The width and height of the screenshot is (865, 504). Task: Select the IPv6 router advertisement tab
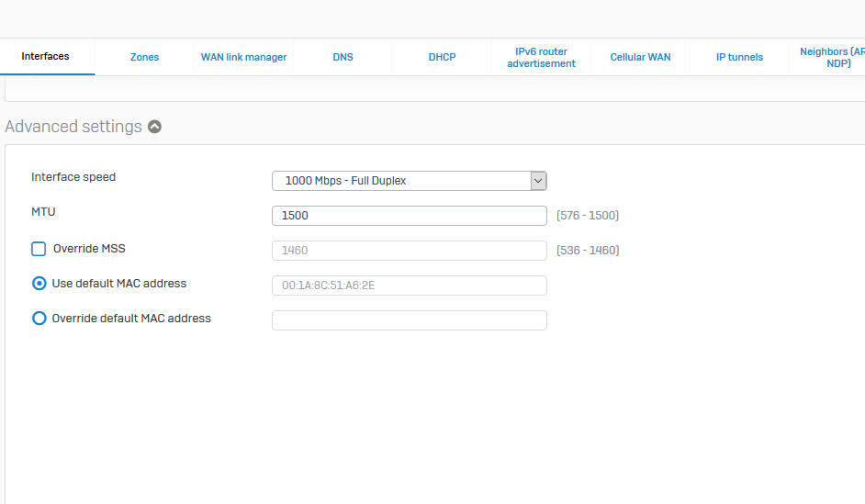pyautogui.click(x=541, y=57)
